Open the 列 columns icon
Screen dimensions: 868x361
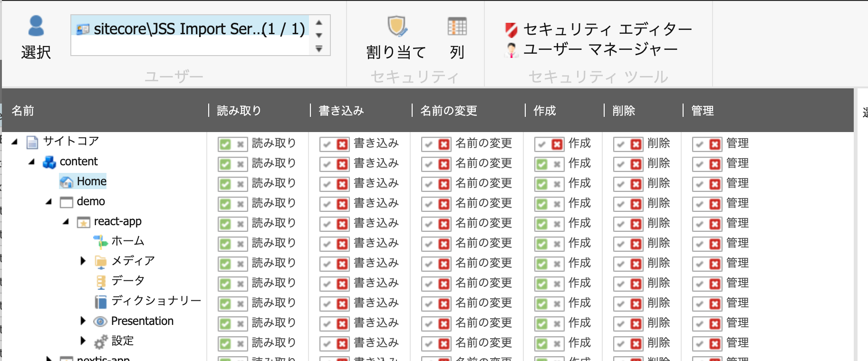coord(457,27)
